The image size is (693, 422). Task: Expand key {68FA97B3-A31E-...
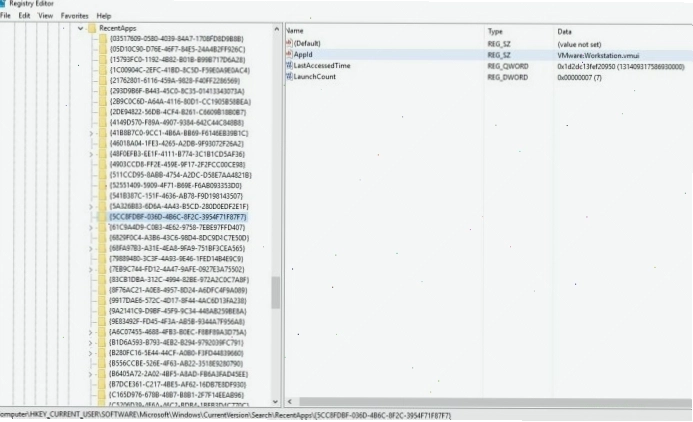pyautogui.click(x=91, y=248)
